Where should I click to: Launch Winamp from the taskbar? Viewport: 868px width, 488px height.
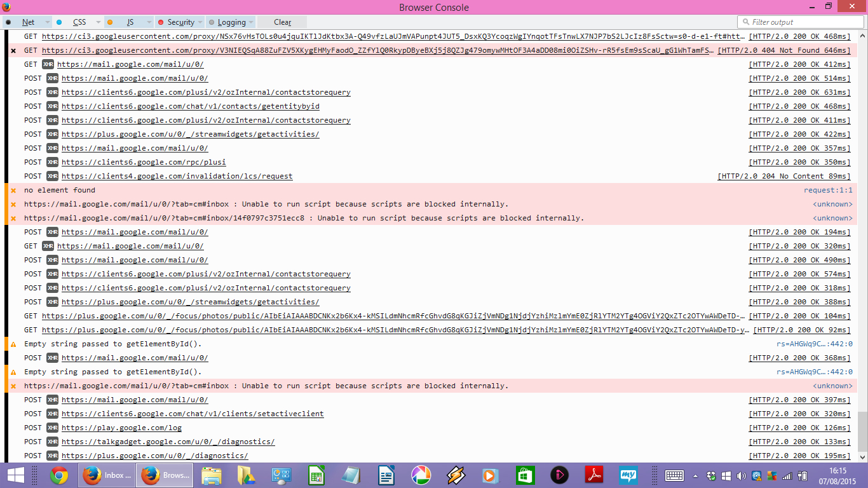point(455,475)
